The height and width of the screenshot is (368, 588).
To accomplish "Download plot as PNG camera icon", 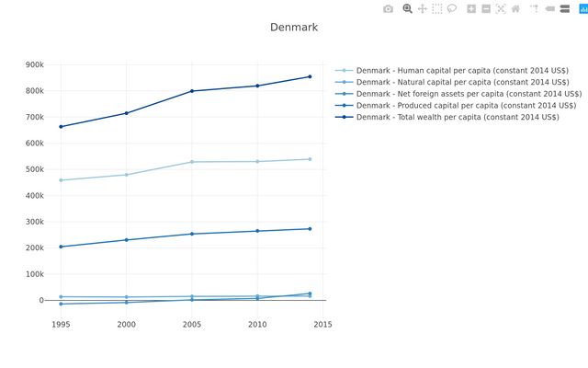I will (x=388, y=8).
